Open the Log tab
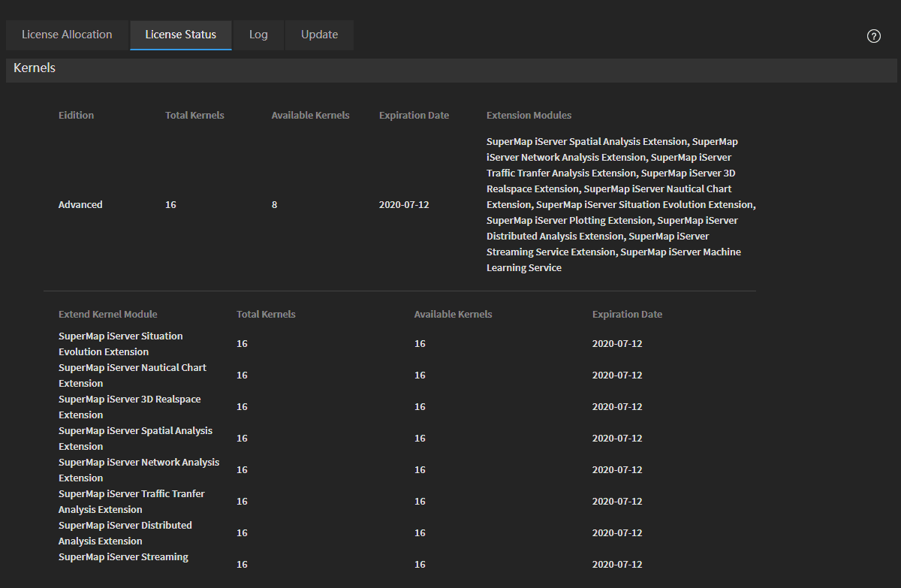 258,35
